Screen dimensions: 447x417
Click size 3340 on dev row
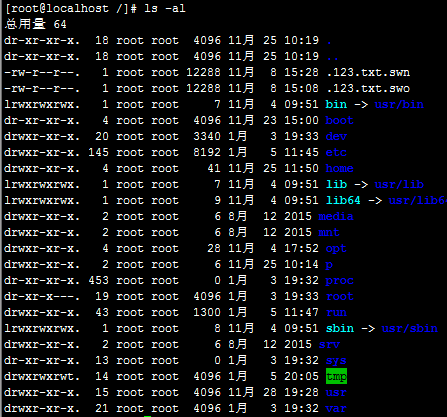point(207,136)
